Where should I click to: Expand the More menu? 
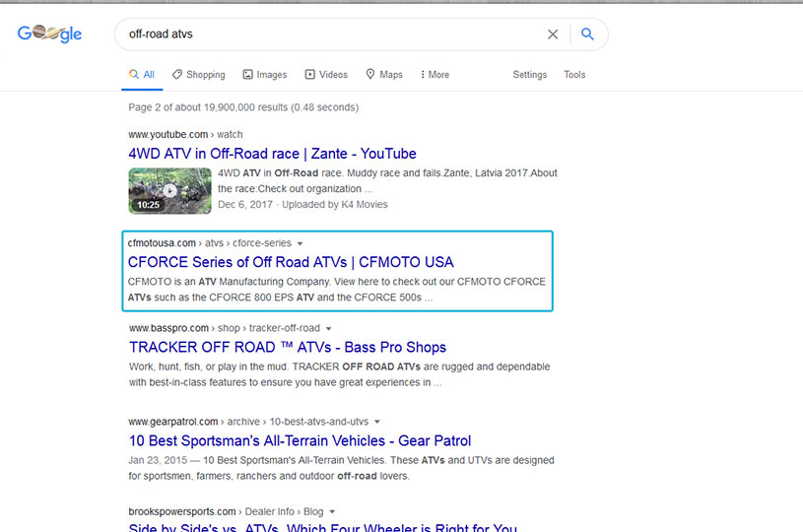(435, 75)
